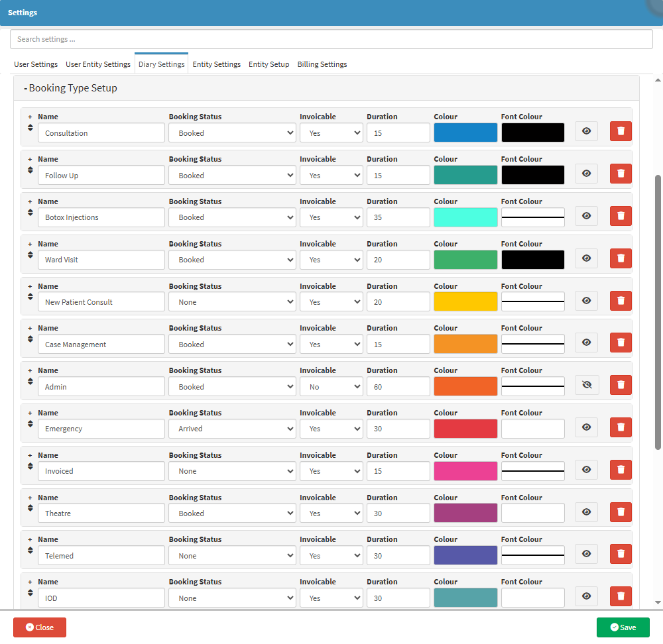Delete the Botox Injections booking type
663x644 pixels.
(x=621, y=216)
